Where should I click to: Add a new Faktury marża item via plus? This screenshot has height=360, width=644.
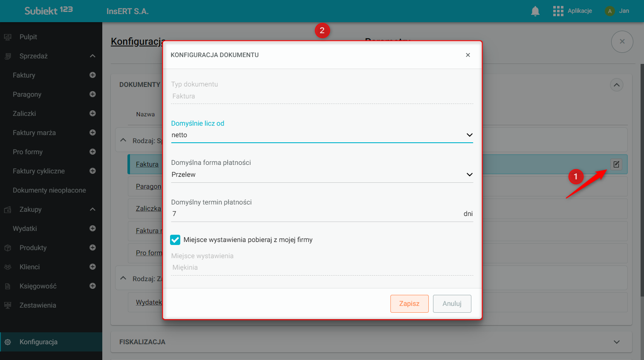click(92, 132)
